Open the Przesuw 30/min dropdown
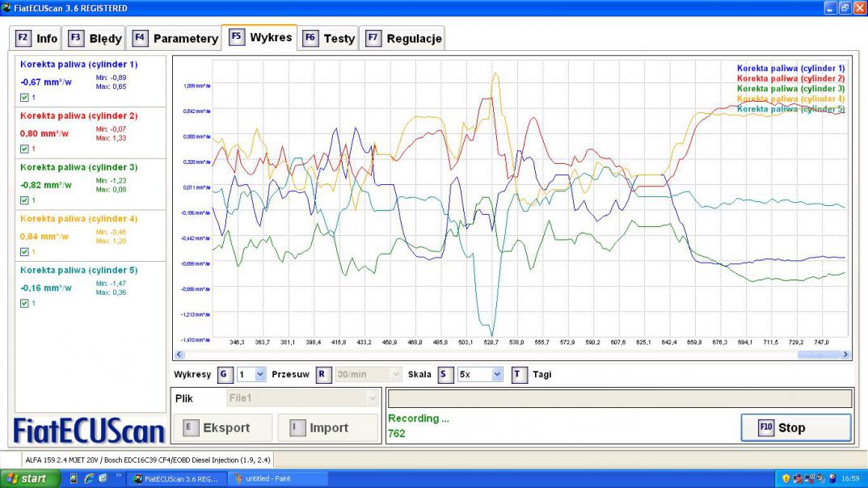Screen dimensions: 868x488 coord(395,375)
